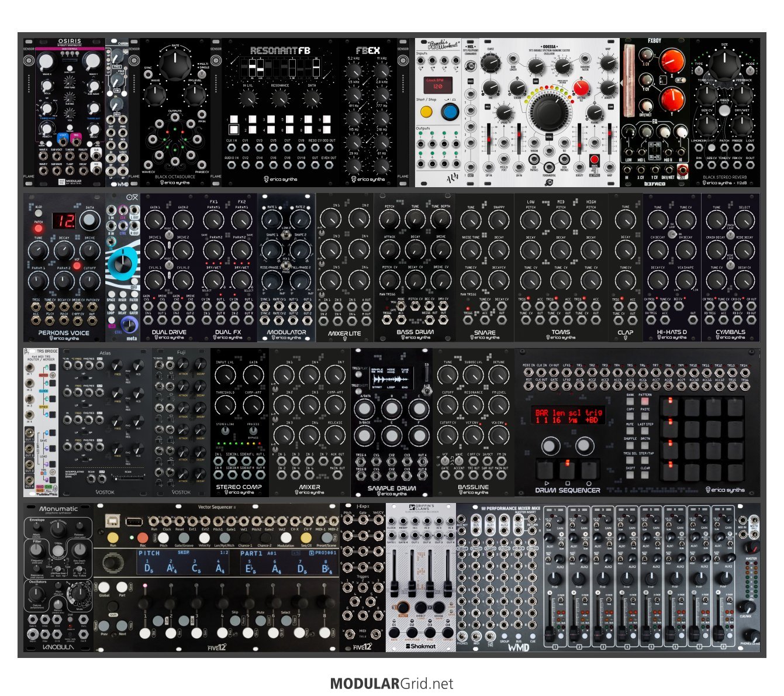Flip the LINK toggle switch on the Modulator

tap(286, 233)
